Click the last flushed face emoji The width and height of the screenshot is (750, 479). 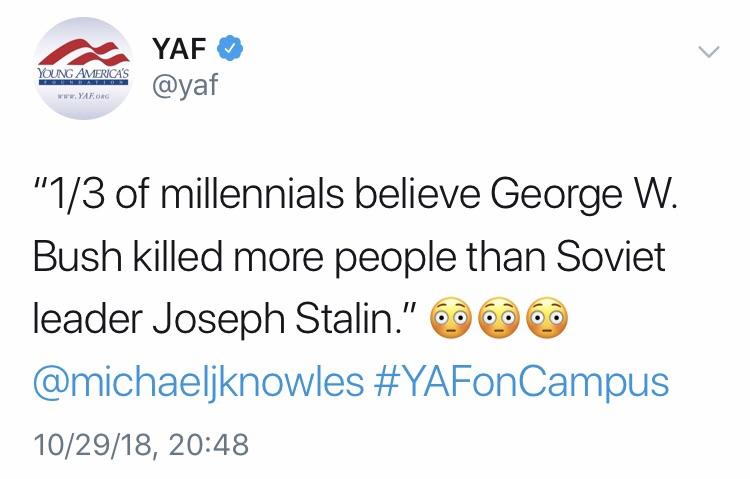click(547, 318)
